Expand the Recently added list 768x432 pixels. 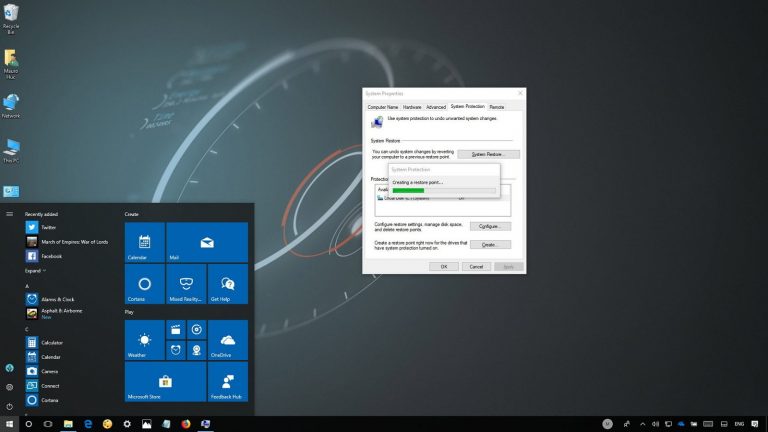tap(35, 270)
